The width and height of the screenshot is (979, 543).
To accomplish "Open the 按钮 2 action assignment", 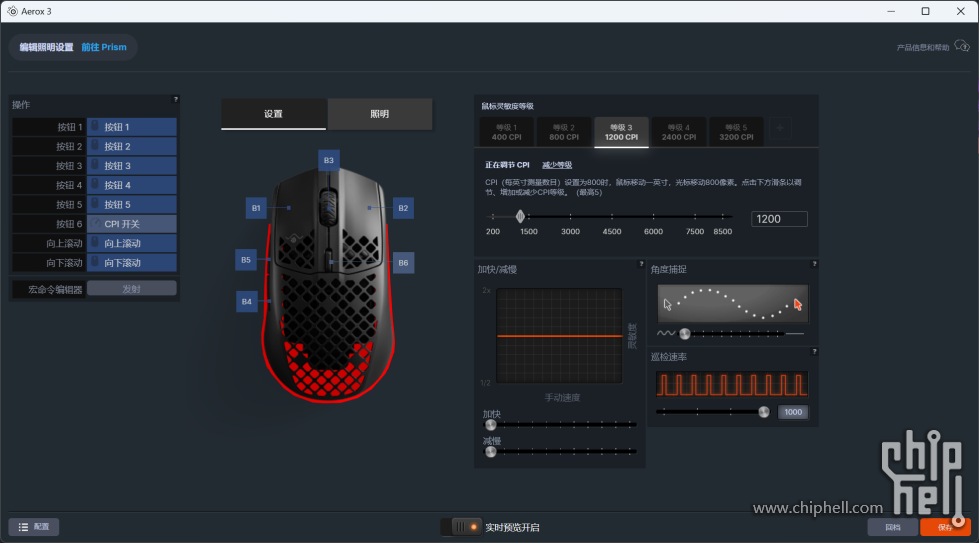I will click(132, 146).
